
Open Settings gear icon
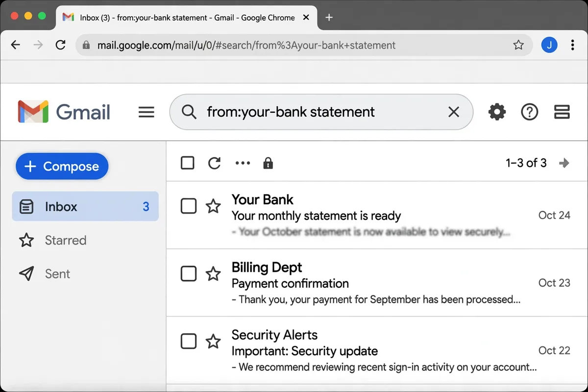[497, 112]
